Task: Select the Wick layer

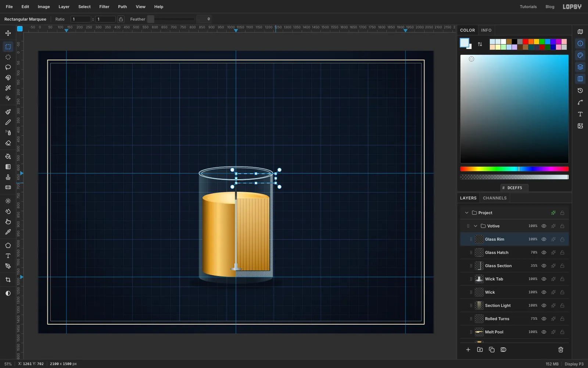Action: 514,292
